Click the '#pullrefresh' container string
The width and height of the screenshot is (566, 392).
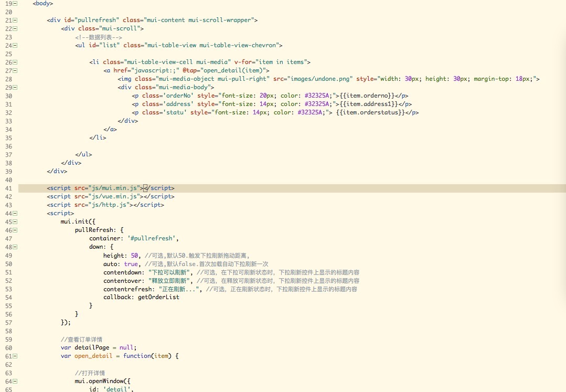coord(152,238)
